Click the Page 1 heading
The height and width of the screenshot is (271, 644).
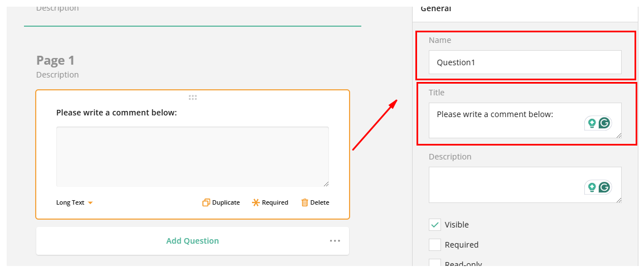point(55,60)
